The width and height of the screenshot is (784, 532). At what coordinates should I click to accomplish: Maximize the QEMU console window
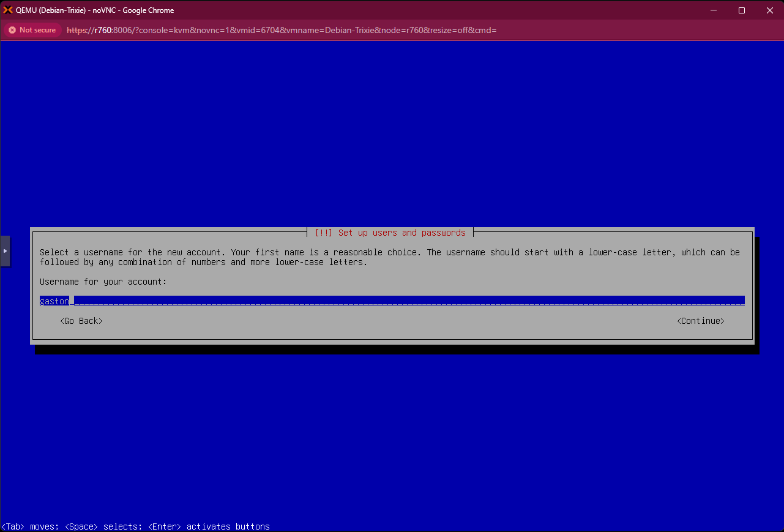click(741, 10)
